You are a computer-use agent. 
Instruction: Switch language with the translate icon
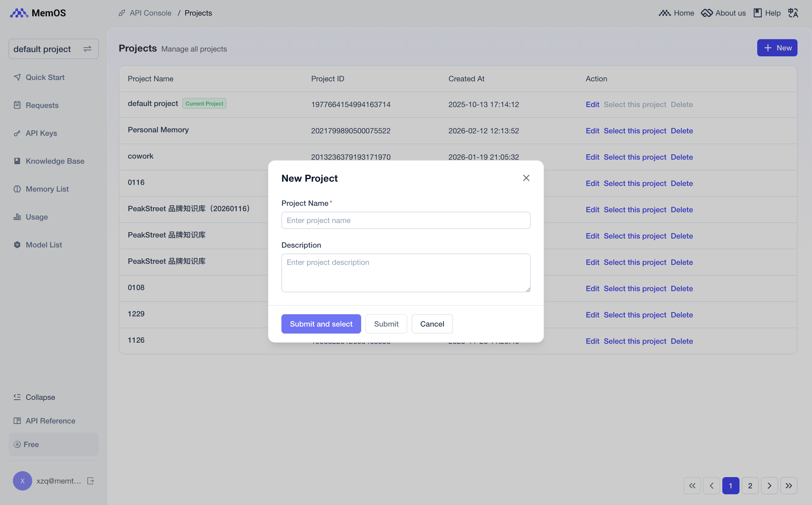[793, 13]
